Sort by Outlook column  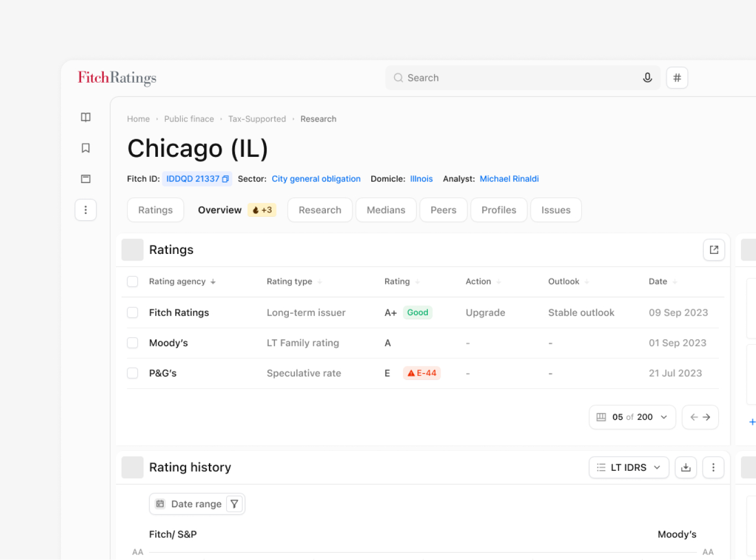click(x=569, y=282)
